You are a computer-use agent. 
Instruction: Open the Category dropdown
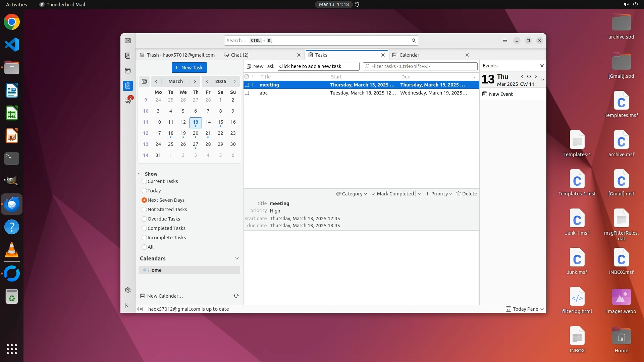(352, 194)
